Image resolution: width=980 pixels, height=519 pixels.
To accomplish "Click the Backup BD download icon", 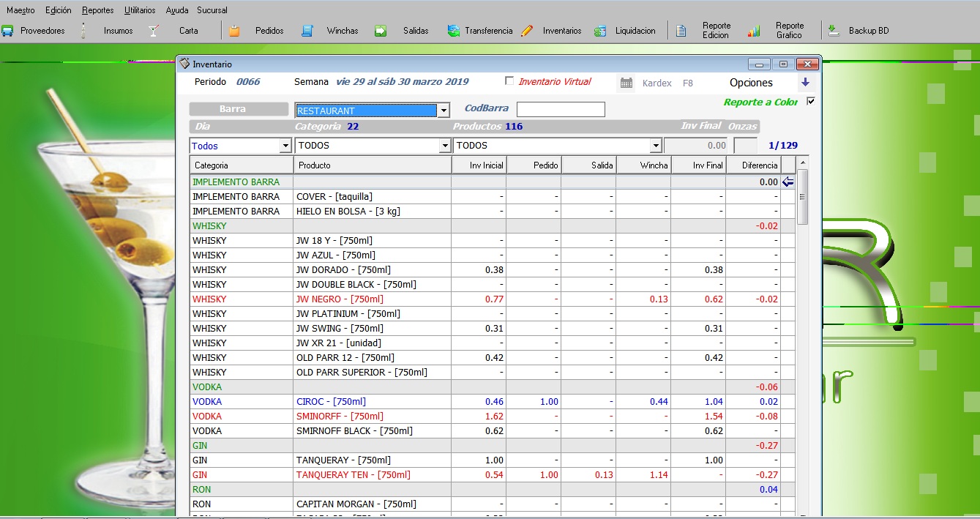I will [833, 31].
